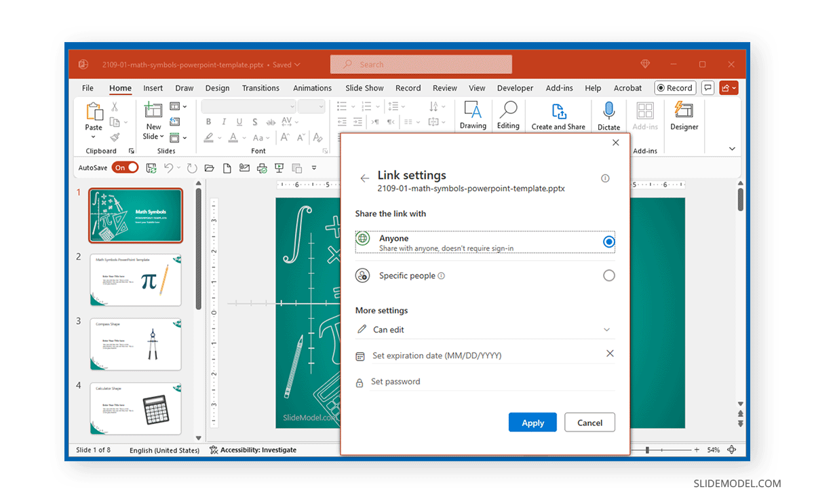Screen dimensions: 814x504
Task: Switch to the Design tab
Action: [x=217, y=88]
